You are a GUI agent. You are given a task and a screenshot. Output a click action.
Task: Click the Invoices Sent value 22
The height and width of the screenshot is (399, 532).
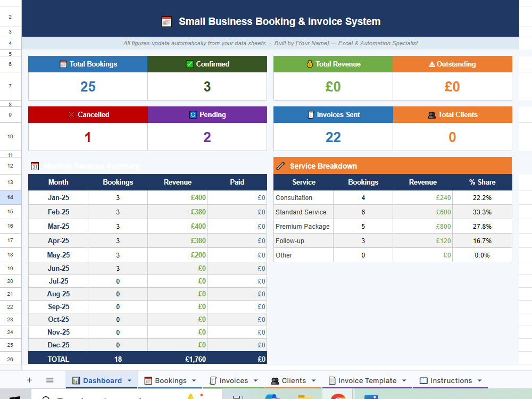tap(333, 137)
